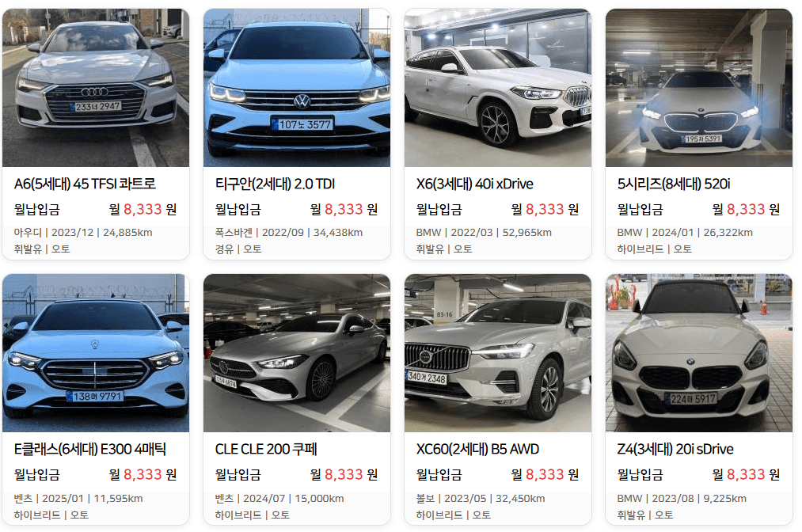Viewport: 802px width, 532px height.
Task: Open the BMW X6 40i xDrive photo
Action: point(498,87)
